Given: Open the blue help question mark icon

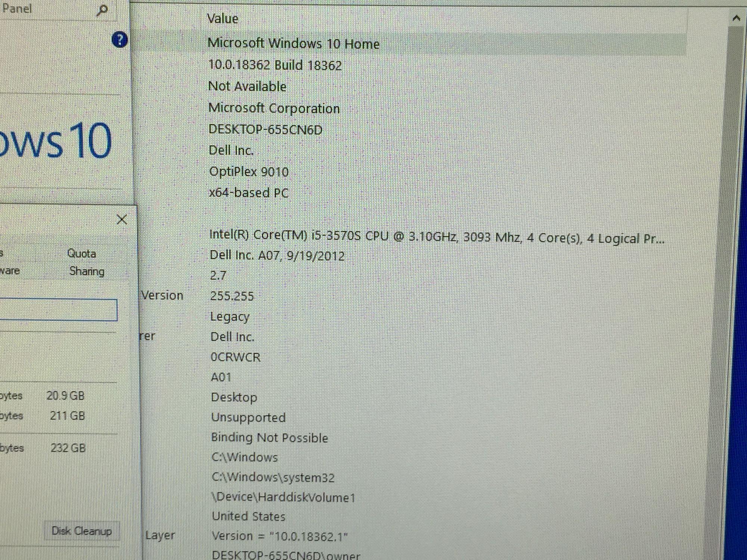Looking at the screenshot, I should 120,40.
